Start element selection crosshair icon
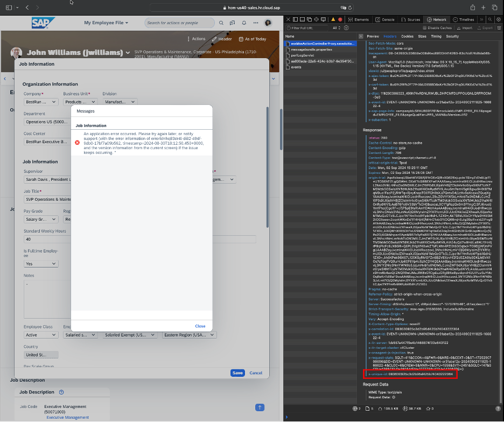Screen dimensions: 504x422 pos(316,19)
